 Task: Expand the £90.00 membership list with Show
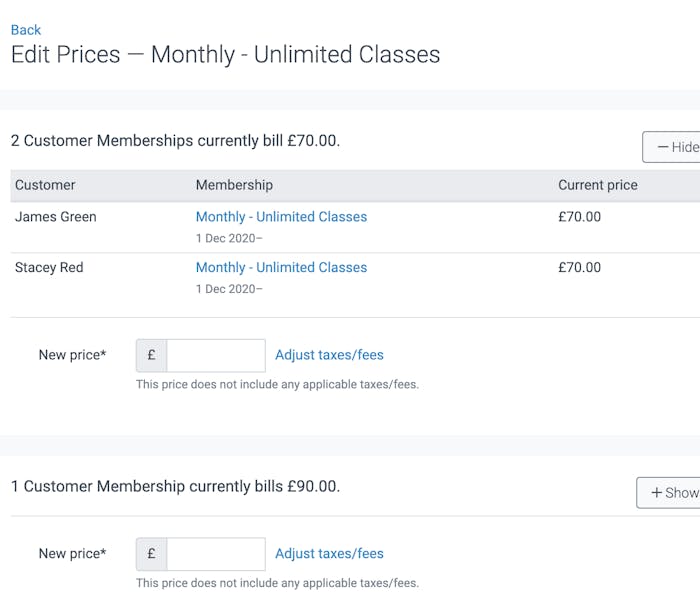pos(670,492)
